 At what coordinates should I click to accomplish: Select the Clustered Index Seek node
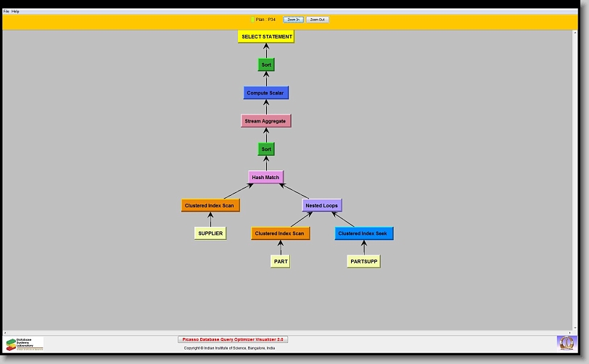(364, 233)
